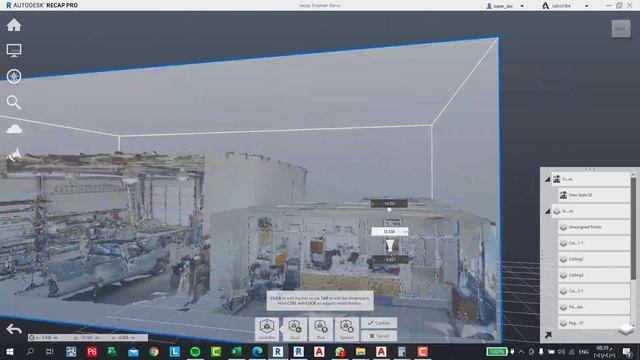Click the fourth limit box tool icon
This screenshot has height=360, width=640.
[x=347, y=329]
